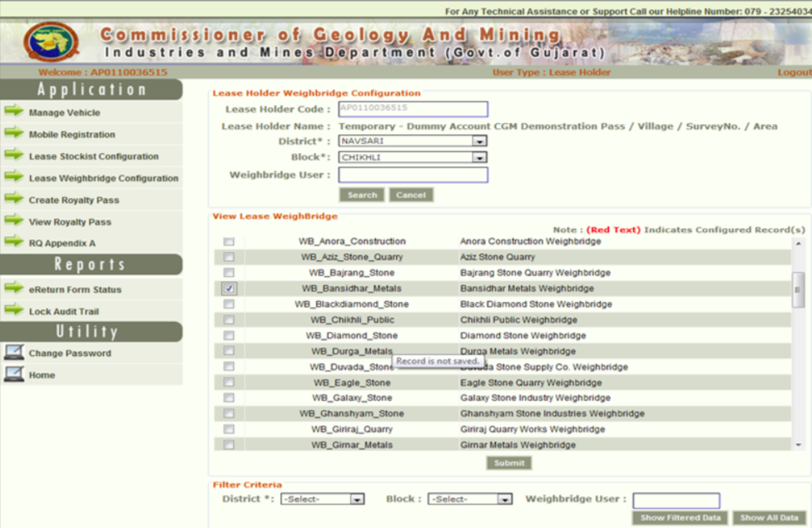Click the computer icon beside Home

14,373
